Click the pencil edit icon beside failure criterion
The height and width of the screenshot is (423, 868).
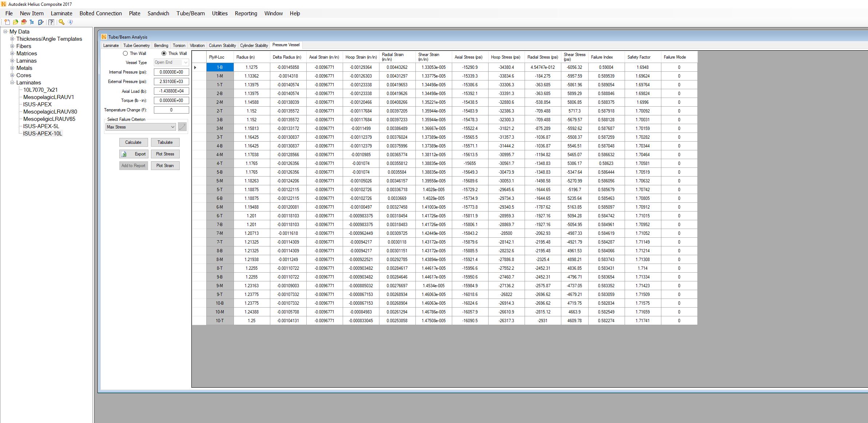(x=182, y=127)
